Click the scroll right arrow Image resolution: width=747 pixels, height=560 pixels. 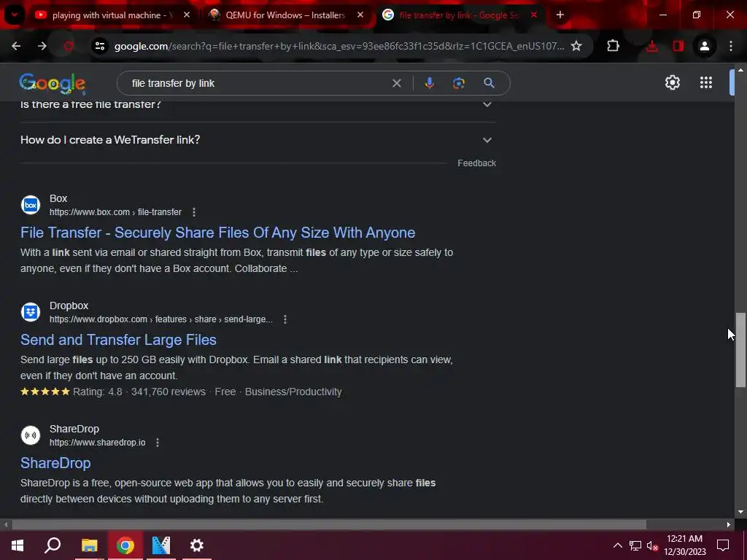point(729,525)
